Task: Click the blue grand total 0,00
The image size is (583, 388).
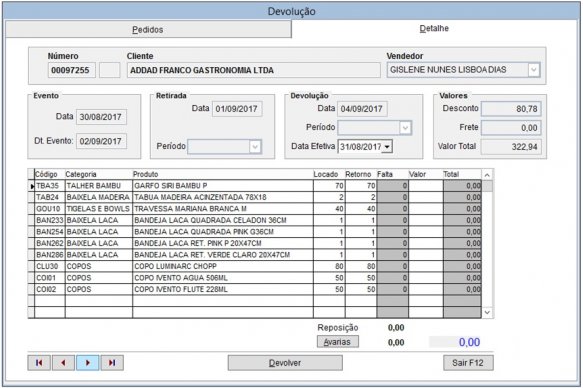Action: tap(469, 342)
